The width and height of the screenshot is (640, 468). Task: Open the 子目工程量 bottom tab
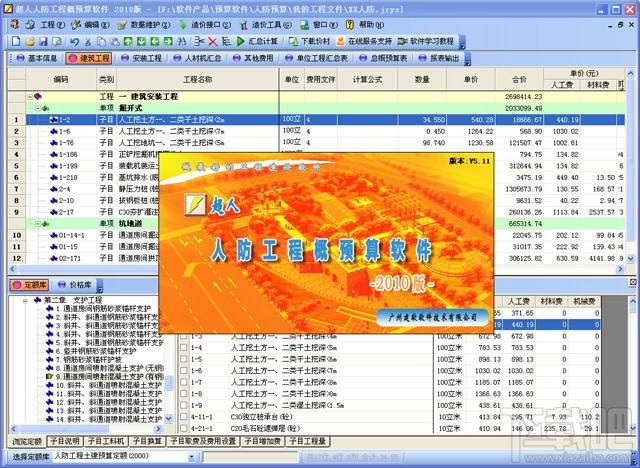click(x=308, y=441)
